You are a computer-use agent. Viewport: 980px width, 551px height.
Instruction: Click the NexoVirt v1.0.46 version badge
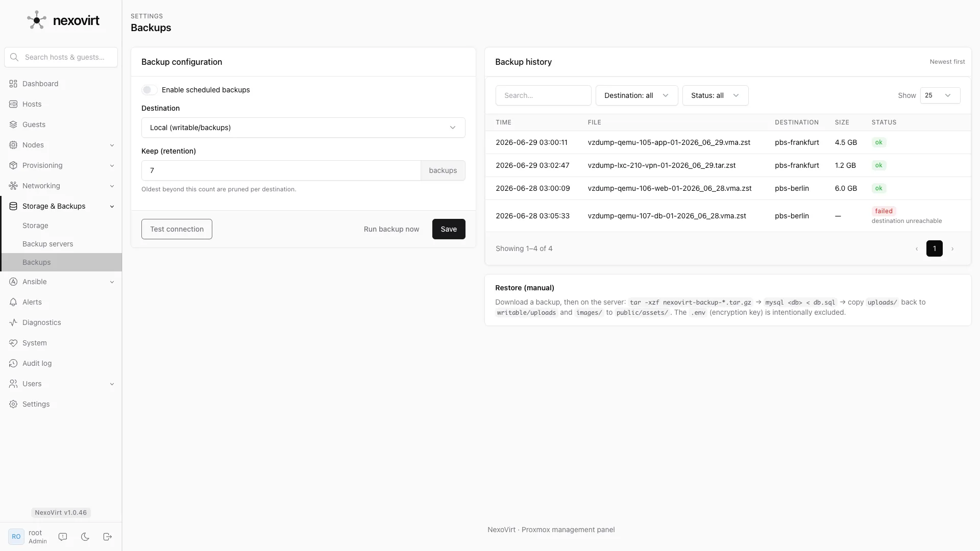(61, 513)
